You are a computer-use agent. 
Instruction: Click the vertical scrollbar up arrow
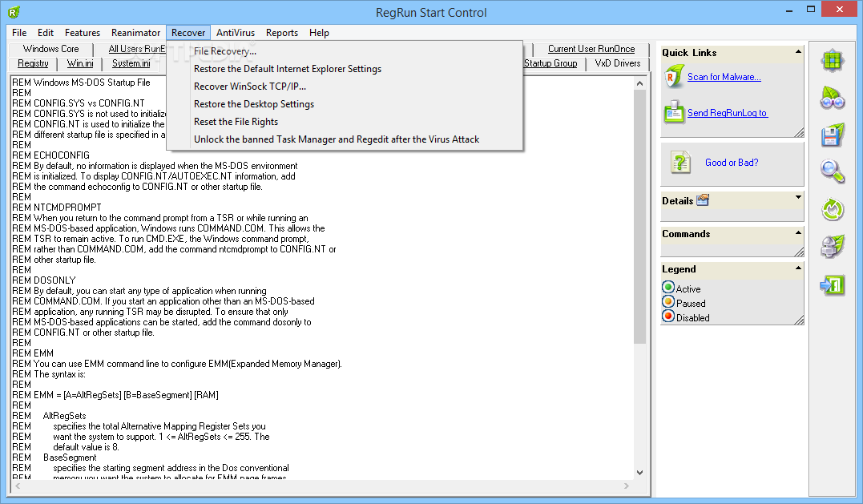tap(639, 83)
